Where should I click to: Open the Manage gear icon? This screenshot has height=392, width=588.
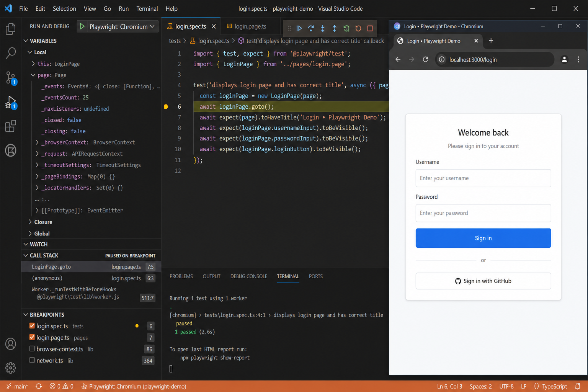[x=11, y=368]
